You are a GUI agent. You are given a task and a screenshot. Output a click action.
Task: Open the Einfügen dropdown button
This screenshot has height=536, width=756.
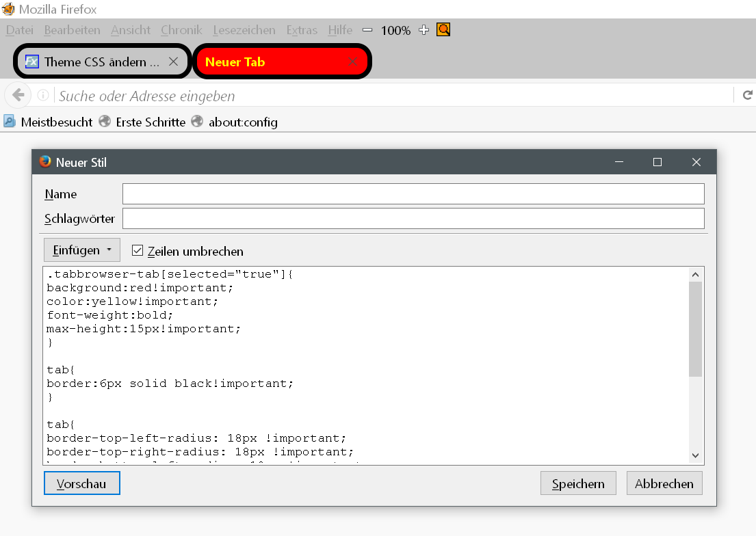82,250
